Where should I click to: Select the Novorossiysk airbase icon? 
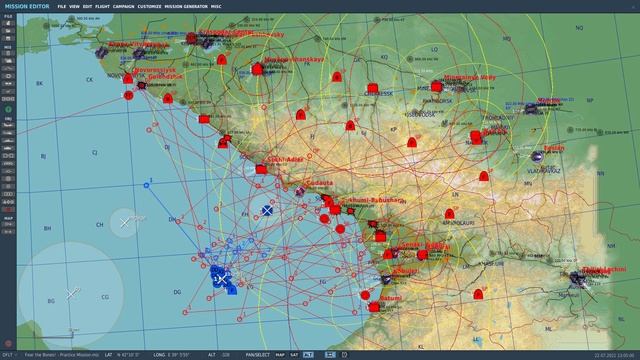pyautogui.click(x=128, y=78)
